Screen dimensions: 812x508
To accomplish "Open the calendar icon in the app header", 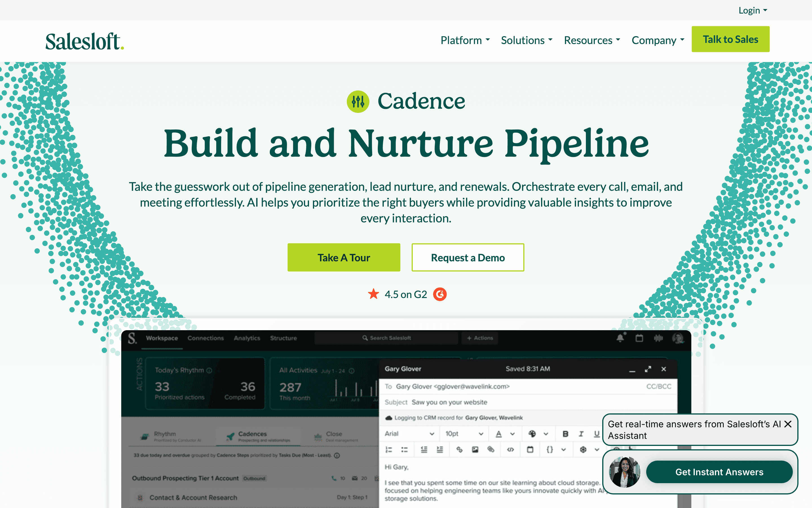I will [x=639, y=338].
